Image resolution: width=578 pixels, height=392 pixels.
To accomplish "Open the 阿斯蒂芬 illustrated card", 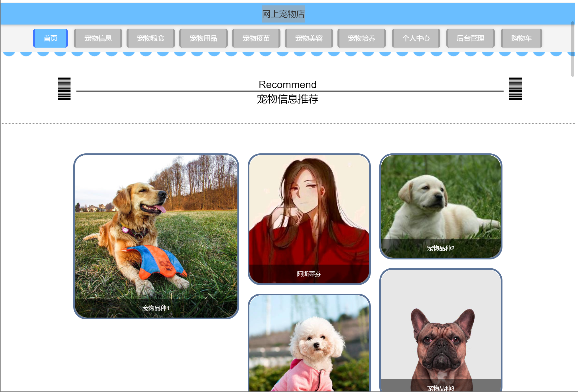I will coord(309,211).
